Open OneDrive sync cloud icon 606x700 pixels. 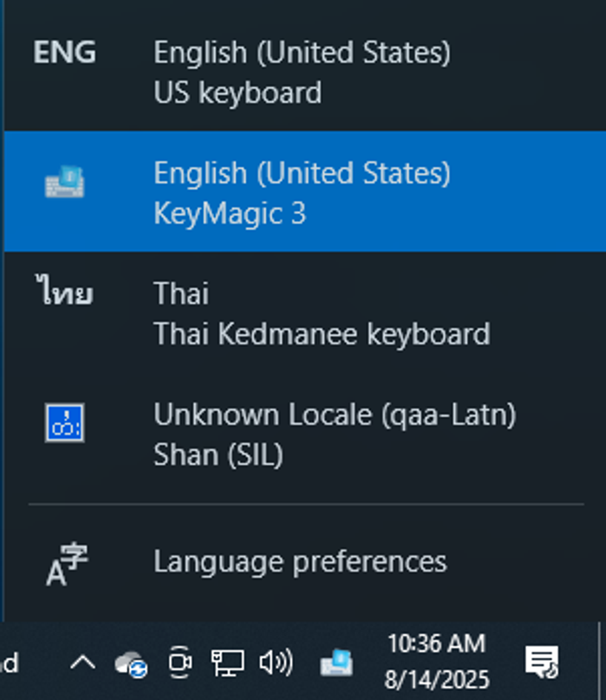[x=131, y=664]
